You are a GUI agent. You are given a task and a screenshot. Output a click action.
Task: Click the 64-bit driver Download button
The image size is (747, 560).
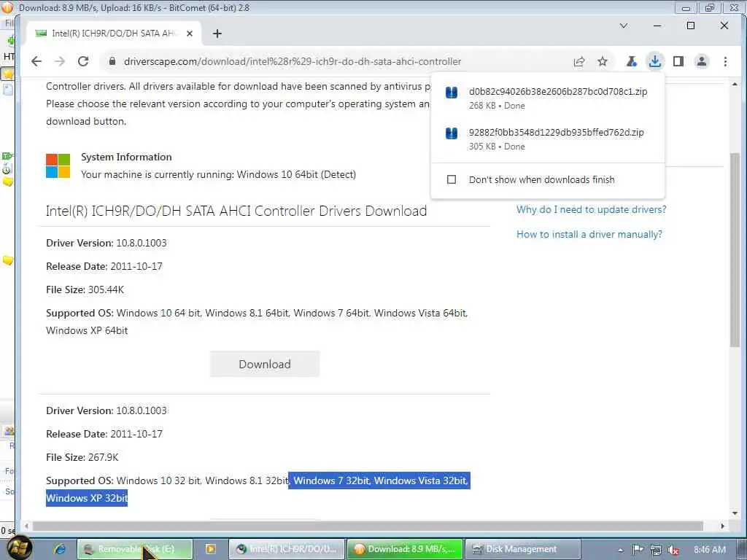point(264,365)
